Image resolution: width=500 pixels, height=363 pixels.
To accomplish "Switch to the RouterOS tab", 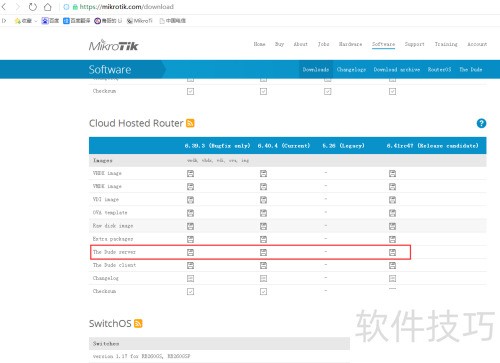I will pos(439,69).
